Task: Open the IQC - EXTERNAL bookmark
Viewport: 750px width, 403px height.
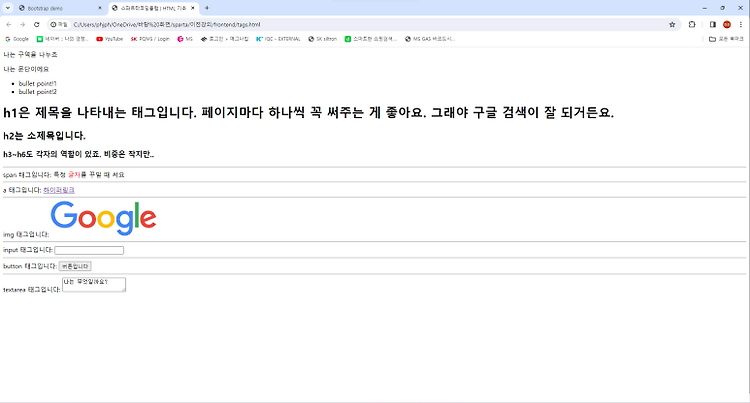Action: (278, 39)
